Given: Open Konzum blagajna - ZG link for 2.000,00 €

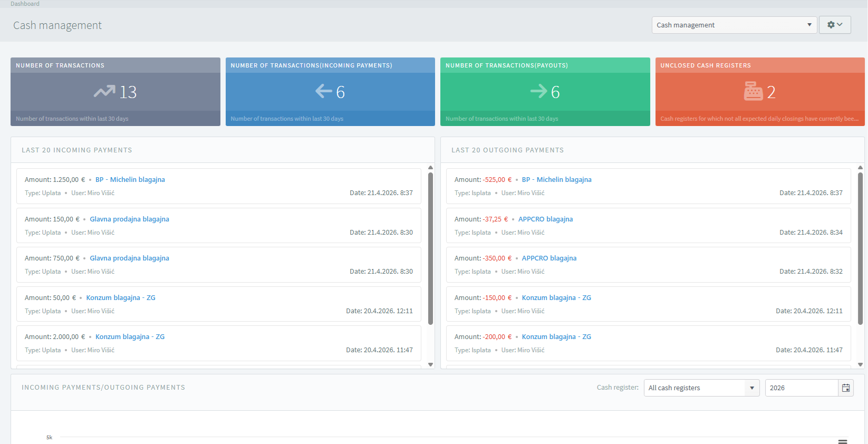Looking at the screenshot, I should [130, 337].
